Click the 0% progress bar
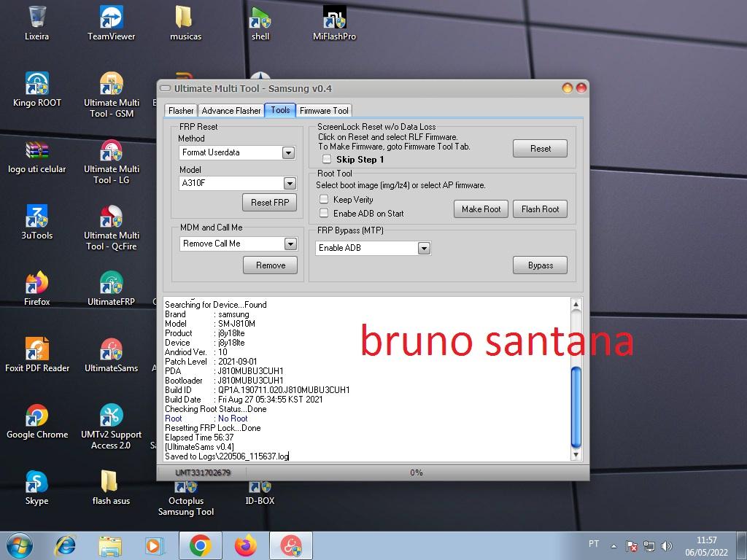The image size is (747, 560). pyautogui.click(x=417, y=472)
